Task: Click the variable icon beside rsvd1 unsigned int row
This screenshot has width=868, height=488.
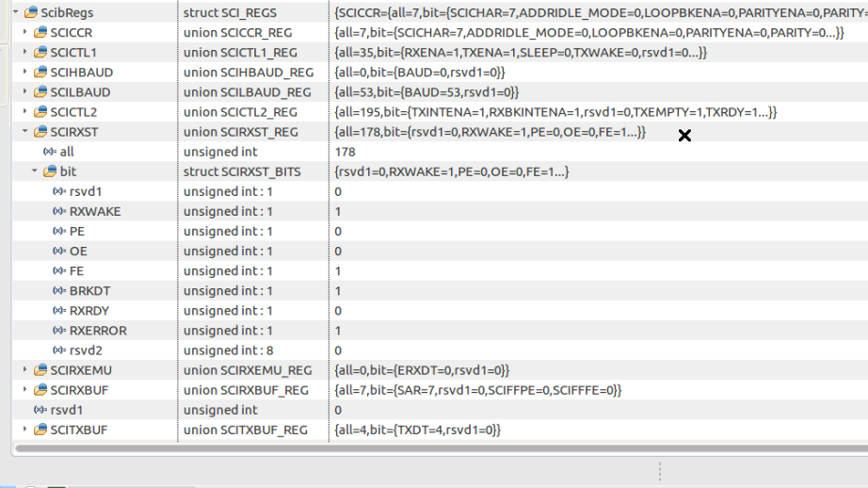Action: point(40,410)
